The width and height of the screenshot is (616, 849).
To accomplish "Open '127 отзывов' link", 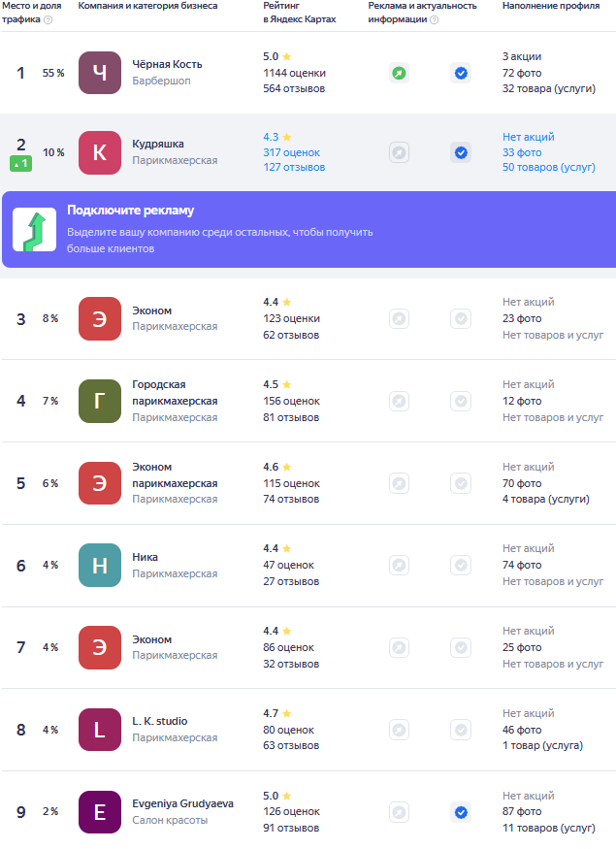I will (294, 167).
